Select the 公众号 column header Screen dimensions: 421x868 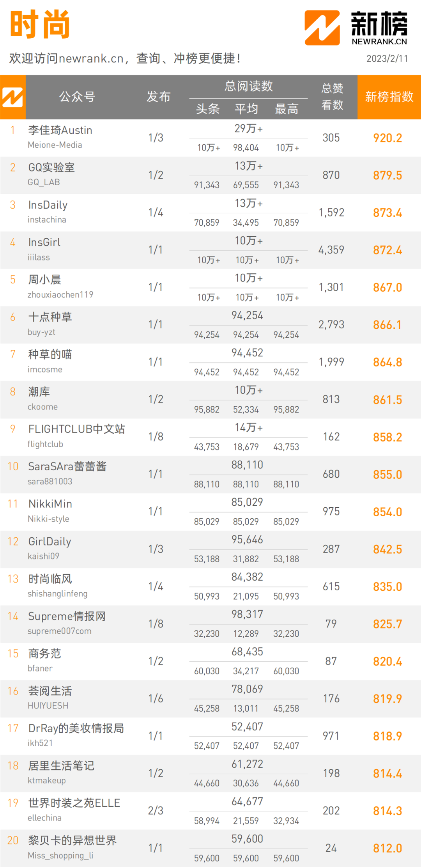pyautogui.click(x=77, y=97)
